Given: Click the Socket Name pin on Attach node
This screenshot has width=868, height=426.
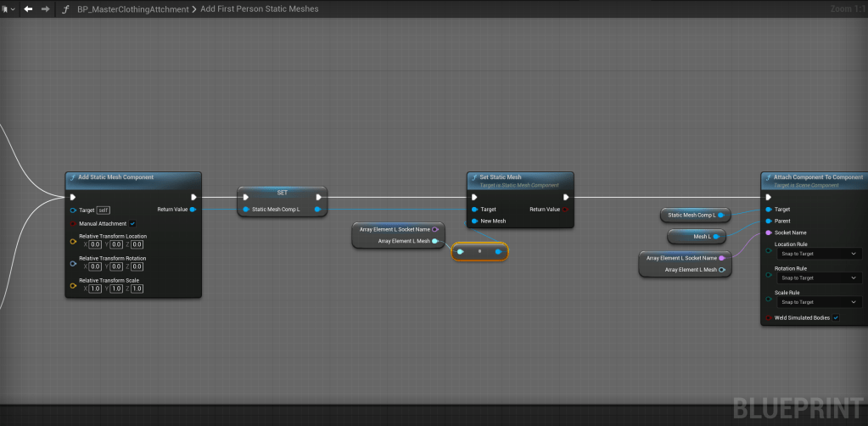Looking at the screenshot, I should coord(769,232).
